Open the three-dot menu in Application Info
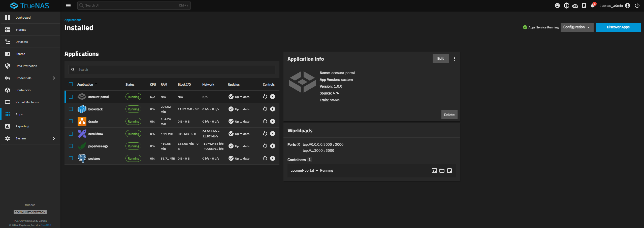 (455, 59)
